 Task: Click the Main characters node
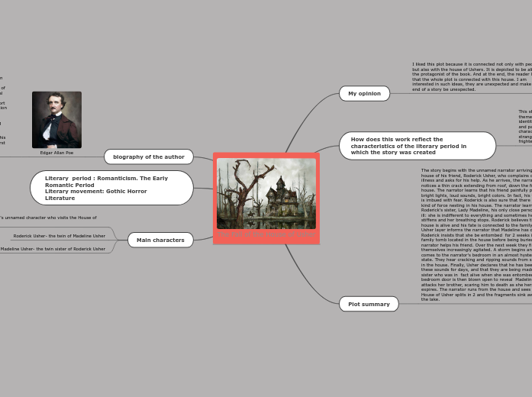160,240
